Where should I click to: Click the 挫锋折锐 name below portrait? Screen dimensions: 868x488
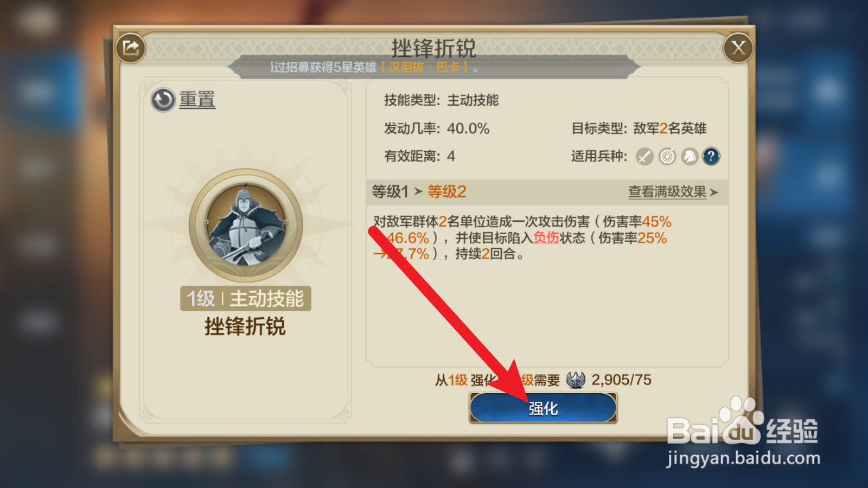245,327
